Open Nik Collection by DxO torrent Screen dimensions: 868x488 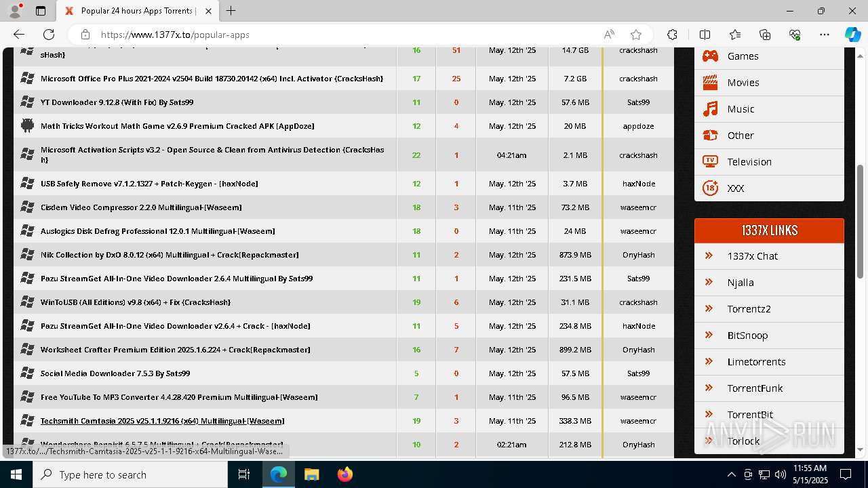(170, 255)
